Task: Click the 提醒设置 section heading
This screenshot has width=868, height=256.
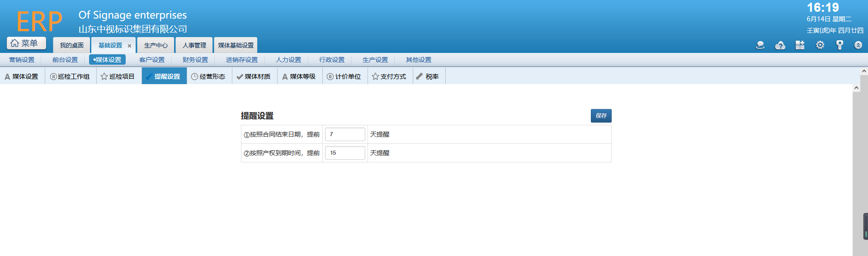Action: pos(257,116)
